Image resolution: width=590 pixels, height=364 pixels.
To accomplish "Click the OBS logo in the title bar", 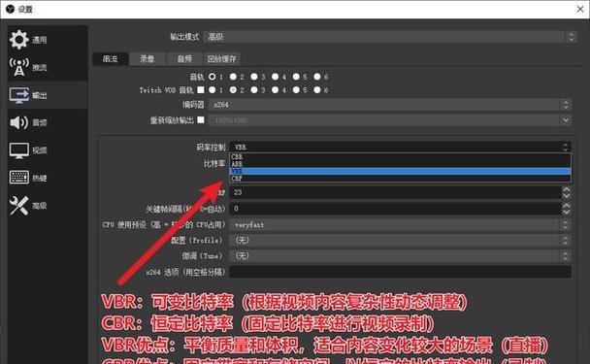I will [x=10, y=9].
